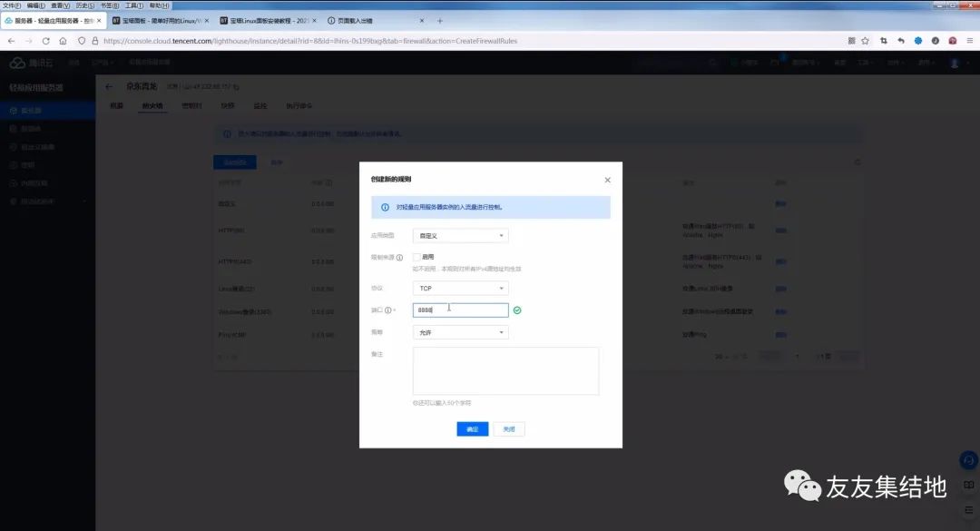Image resolution: width=980 pixels, height=531 pixels.
Task: Open the 历史(S) menu
Action: (85, 5)
